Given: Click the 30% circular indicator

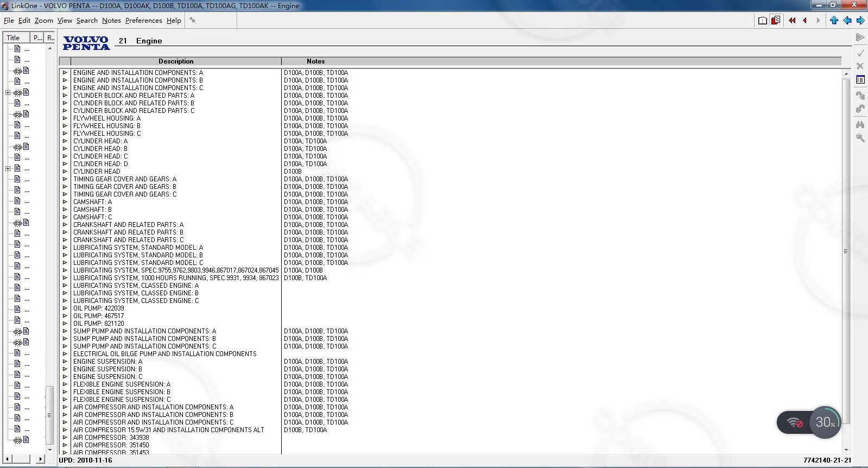Looking at the screenshot, I should pyautogui.click(x=825, y=422).
